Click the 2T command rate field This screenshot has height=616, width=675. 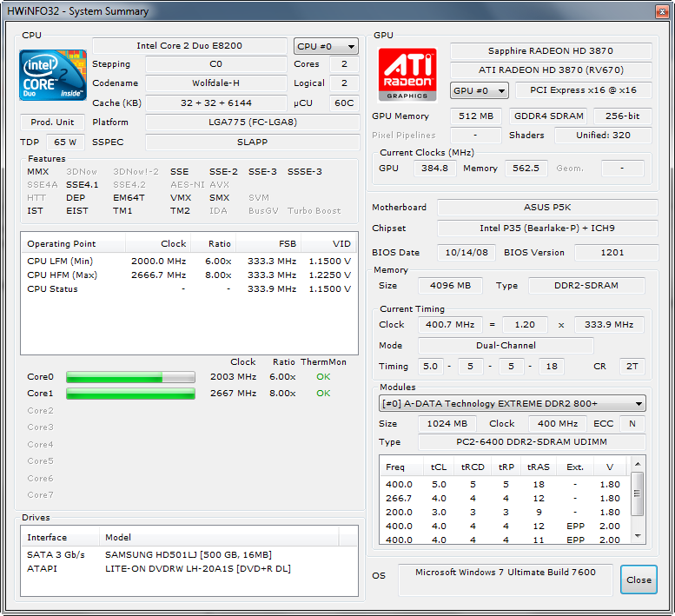[x=632, y=367]
